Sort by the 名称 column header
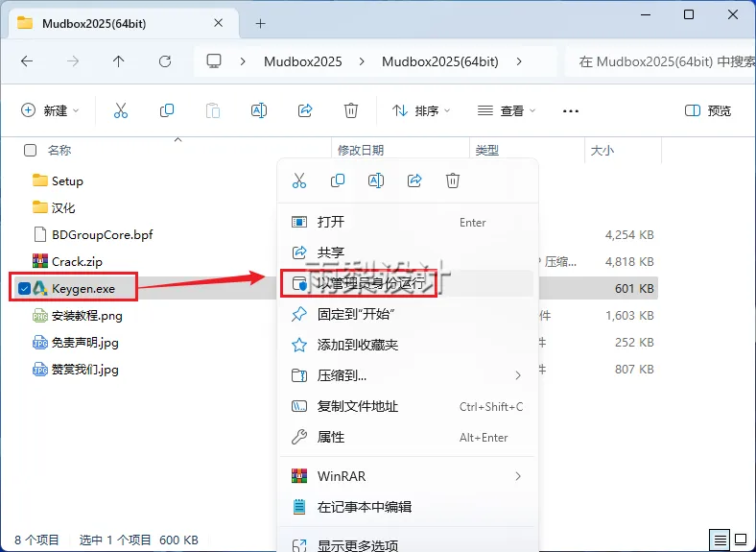 pos(59,150)
